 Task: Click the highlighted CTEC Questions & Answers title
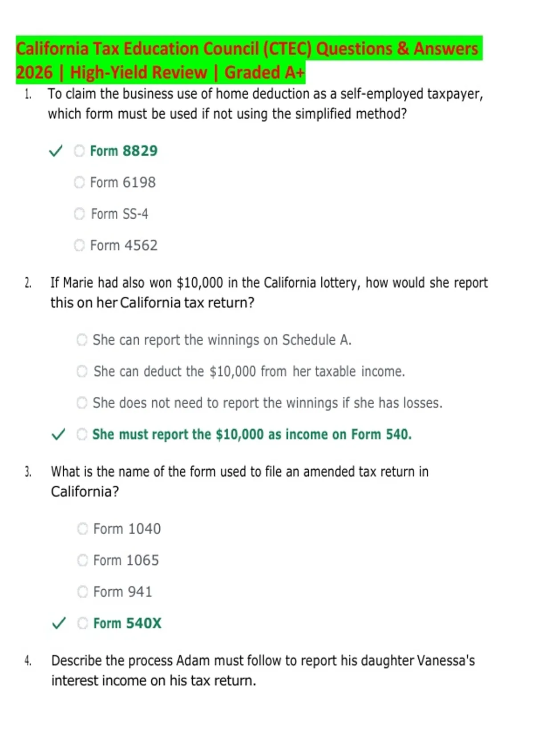coord(249,60)
